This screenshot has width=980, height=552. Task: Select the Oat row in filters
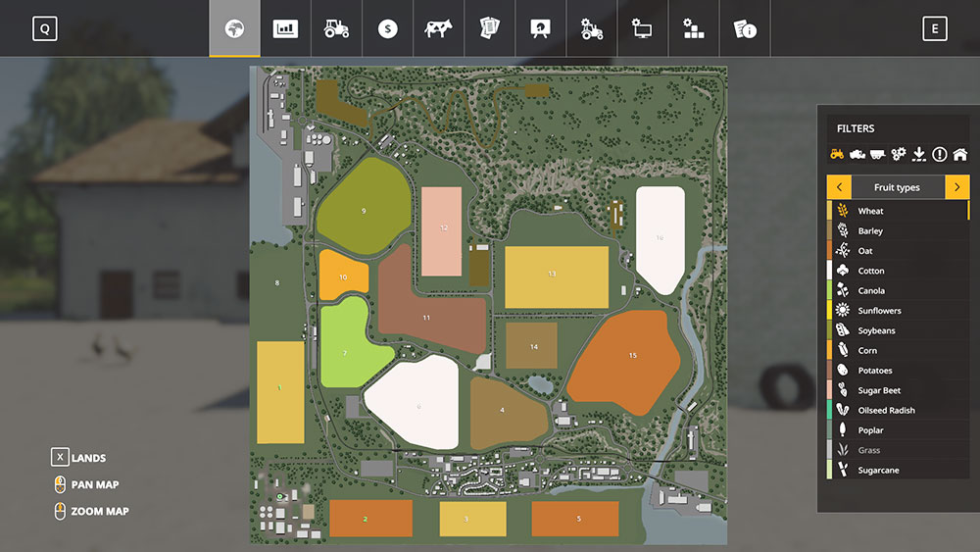(898, 251)
